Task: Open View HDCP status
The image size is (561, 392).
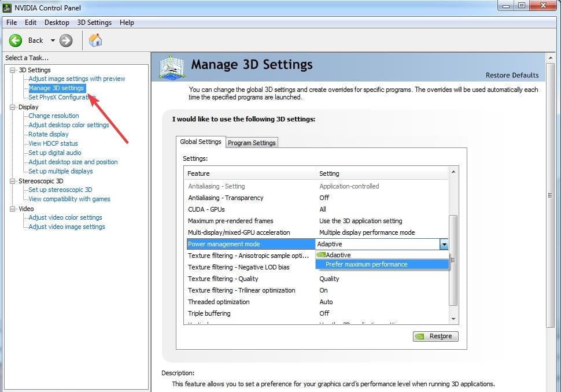Action: [53, 143]
